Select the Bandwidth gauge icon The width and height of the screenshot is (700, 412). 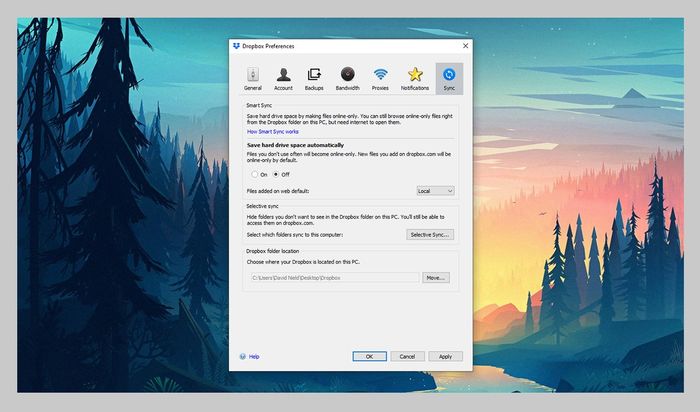(347, 76)
